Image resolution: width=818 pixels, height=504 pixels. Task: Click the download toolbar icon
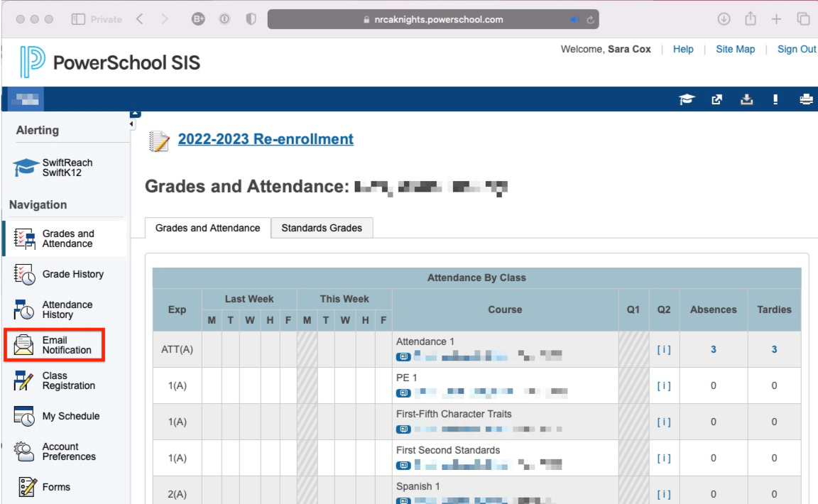point(746,99)
